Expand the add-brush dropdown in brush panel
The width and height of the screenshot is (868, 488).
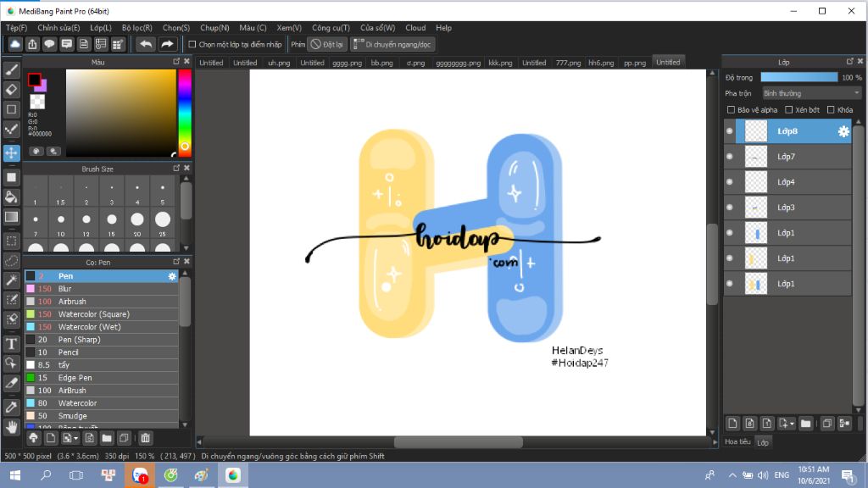[x=75, y=439]
